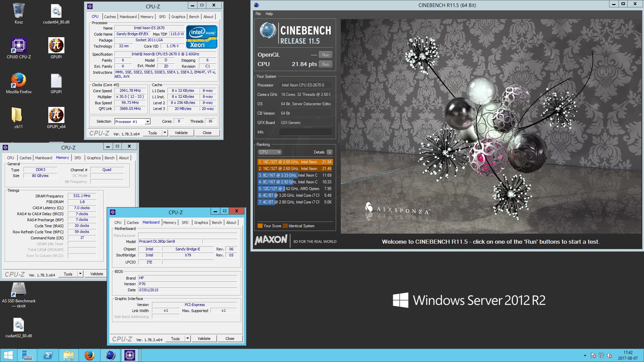Open Server Manager from taskbar

tap(27, 355)
